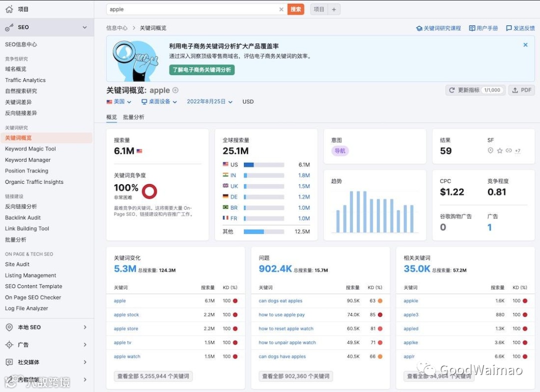Click the plus icon beside keyword apple
This screenshot has width=540, height=392.
click(175, 90)
